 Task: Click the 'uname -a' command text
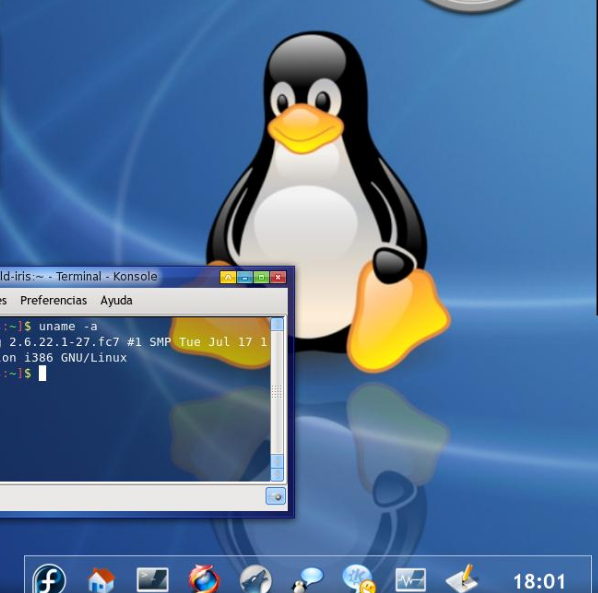68,327
